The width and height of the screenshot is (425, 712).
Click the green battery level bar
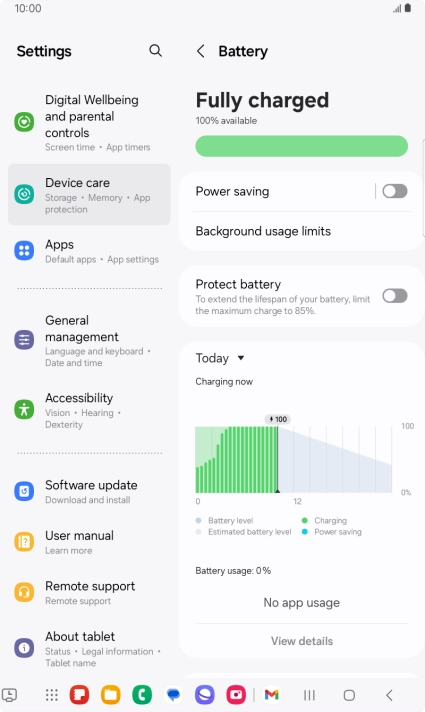tap(301, 146)
